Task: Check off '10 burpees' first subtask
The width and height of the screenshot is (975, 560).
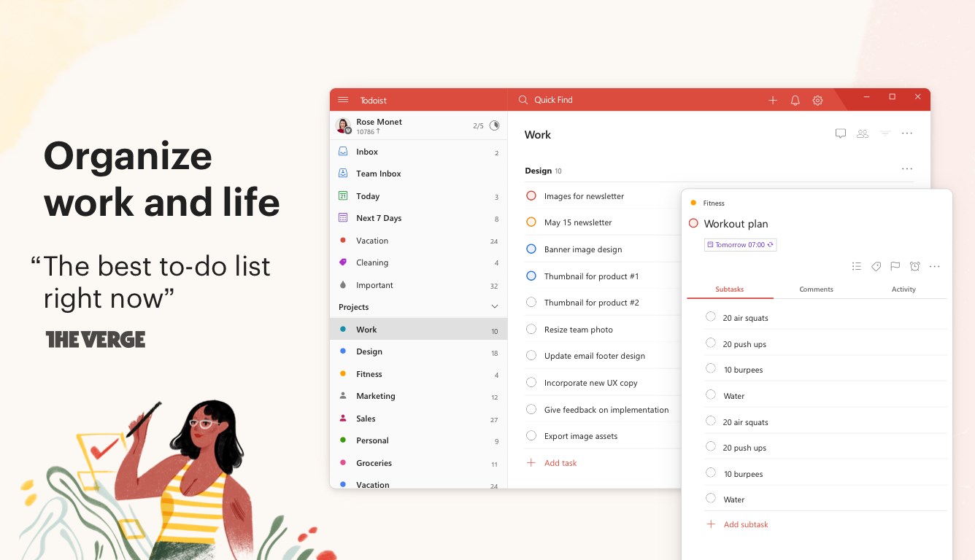Action: click(711, 369)
